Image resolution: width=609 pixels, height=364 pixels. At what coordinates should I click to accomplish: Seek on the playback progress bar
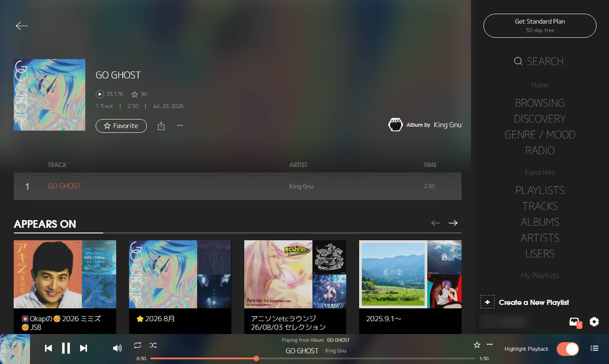click(x=312, y=358)
